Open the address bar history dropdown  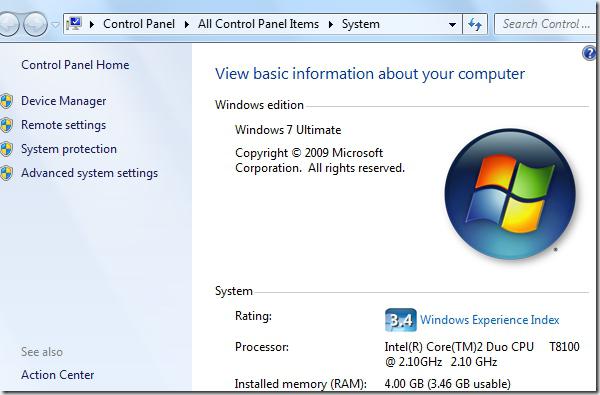[452, 24]
